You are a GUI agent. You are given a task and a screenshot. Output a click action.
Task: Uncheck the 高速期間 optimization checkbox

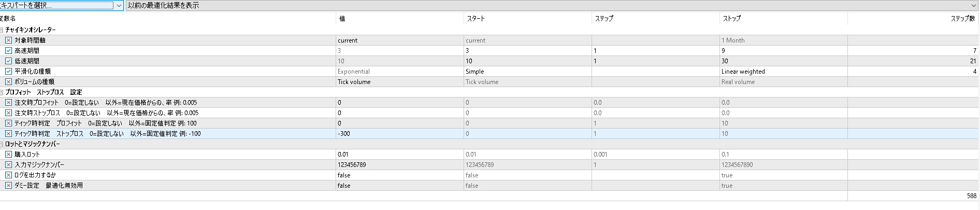tap(8, 51)
